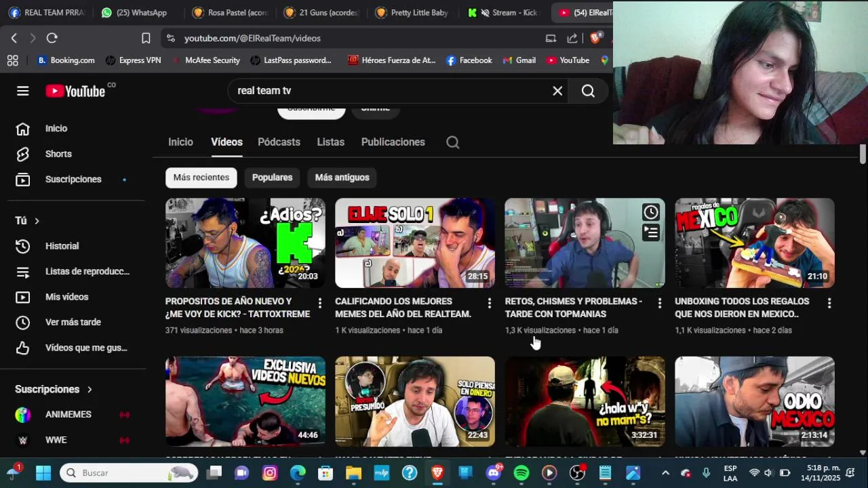The image size is (868, 488).
Task: Open options menu for CALIFICANDO LOS MEJORES MEMES video
Action: pos(490,303)
